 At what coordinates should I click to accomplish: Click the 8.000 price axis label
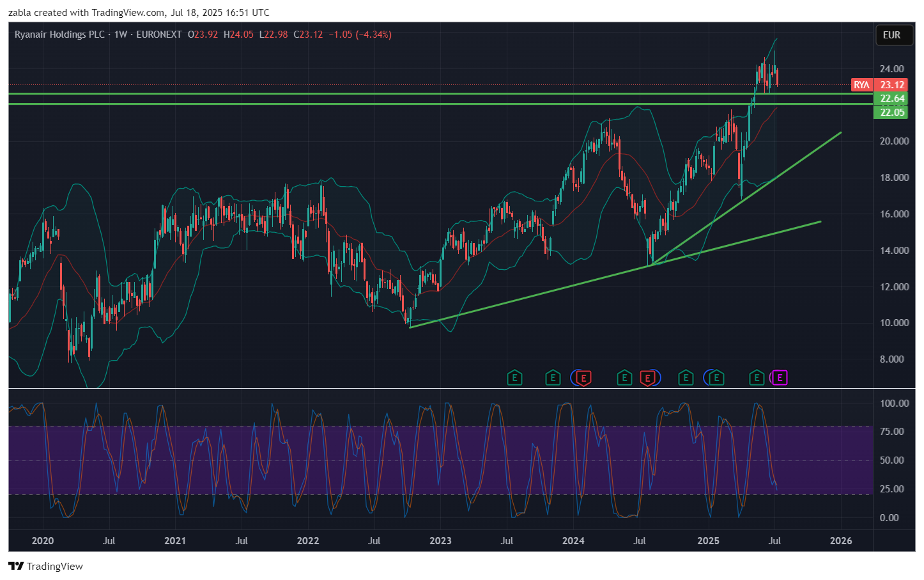891,359
